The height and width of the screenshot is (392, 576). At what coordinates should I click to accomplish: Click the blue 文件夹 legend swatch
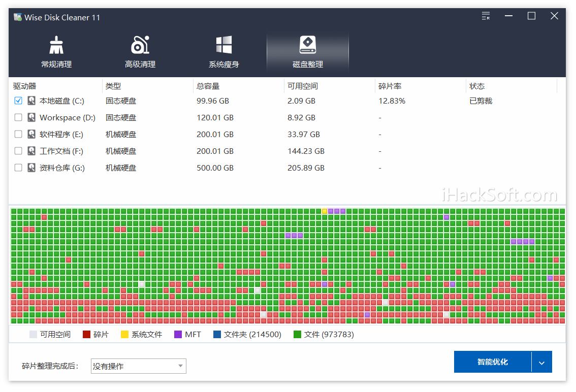click(x=217, y=334)
